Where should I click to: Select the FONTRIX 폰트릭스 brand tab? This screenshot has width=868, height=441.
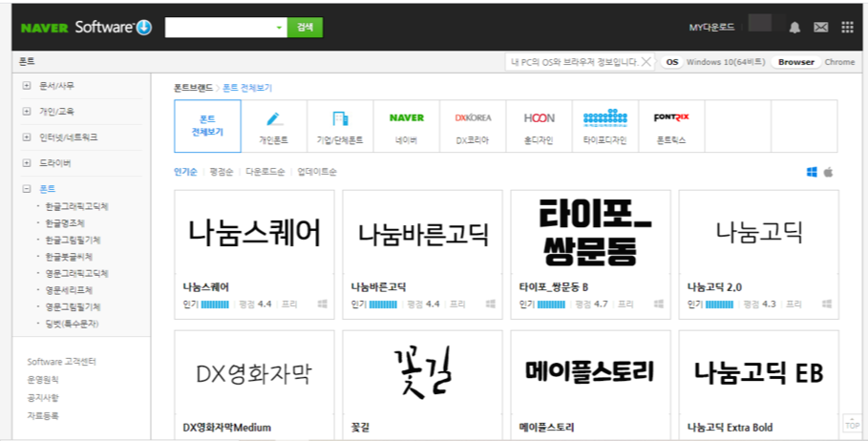tap(671, 126)
